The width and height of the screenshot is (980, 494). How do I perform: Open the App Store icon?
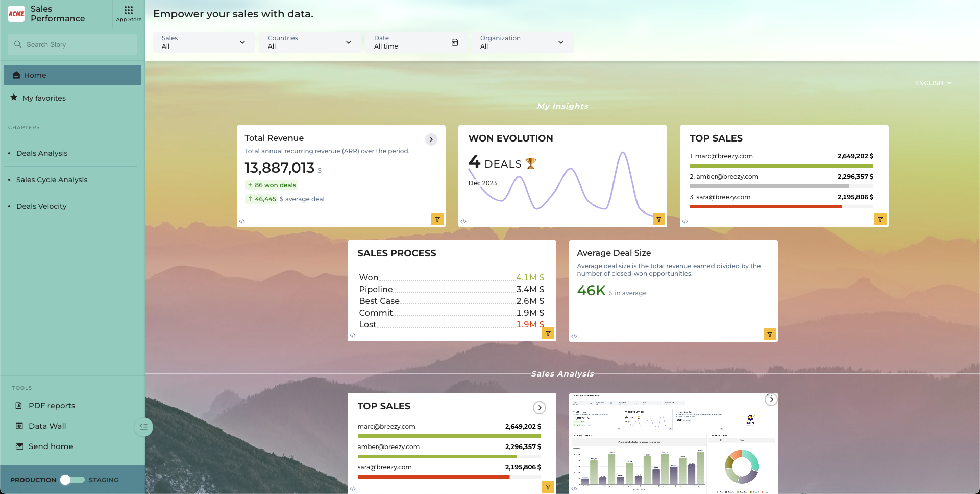[128, 11]
